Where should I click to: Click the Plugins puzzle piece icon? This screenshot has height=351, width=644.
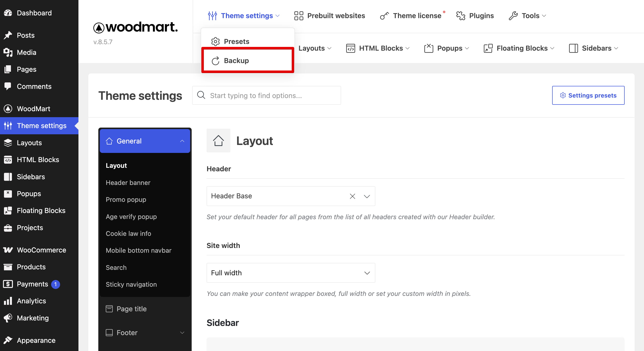point(461,16)
